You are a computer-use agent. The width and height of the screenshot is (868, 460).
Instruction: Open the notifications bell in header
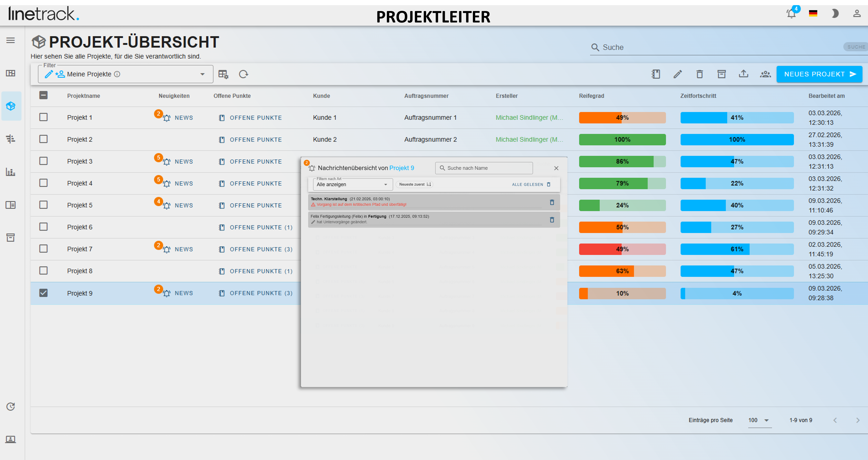point(791,14)
